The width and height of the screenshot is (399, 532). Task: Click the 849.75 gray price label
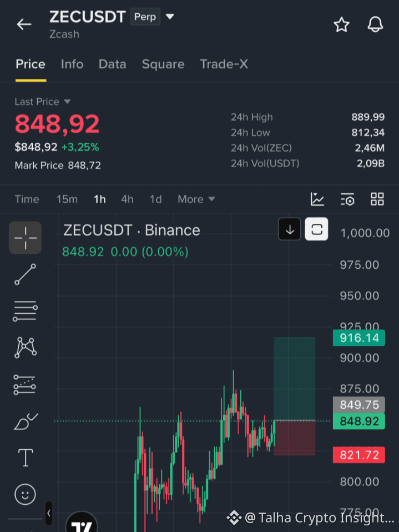click(x=359, y=405)
